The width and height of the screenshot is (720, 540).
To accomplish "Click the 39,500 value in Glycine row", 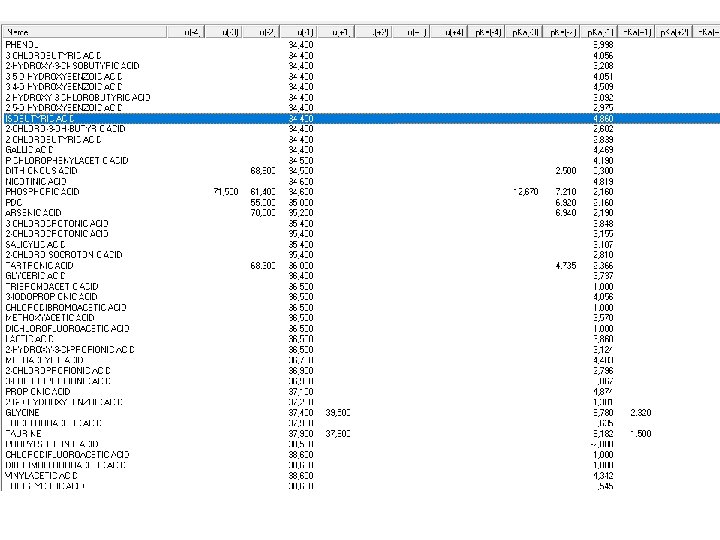I will [x=338, y=412].
